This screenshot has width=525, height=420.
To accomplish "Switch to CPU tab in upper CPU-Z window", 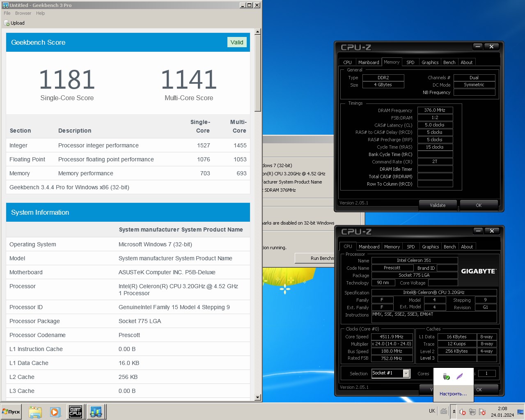I will (x=347, y=62).
